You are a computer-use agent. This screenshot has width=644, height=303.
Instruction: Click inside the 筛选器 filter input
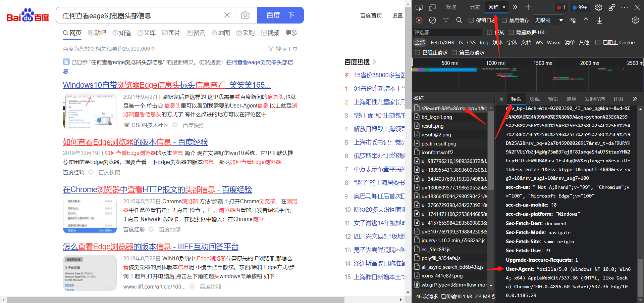pos(448,33)
